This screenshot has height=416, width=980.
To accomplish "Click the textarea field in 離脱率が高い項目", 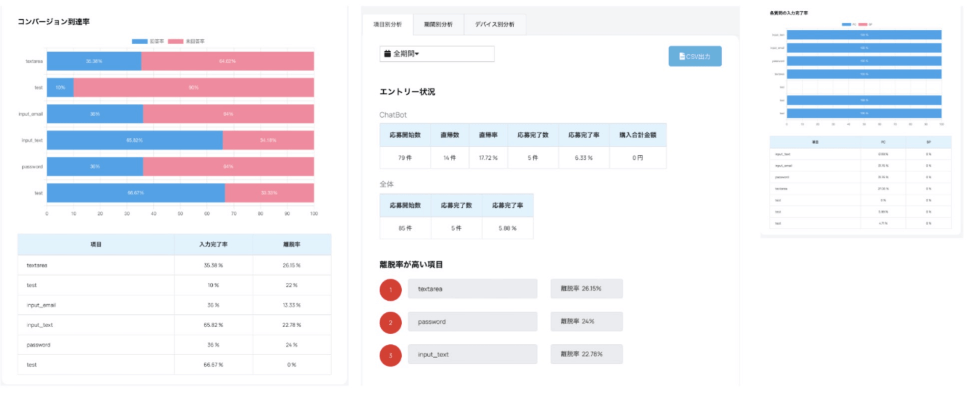I will click(472, 289).
